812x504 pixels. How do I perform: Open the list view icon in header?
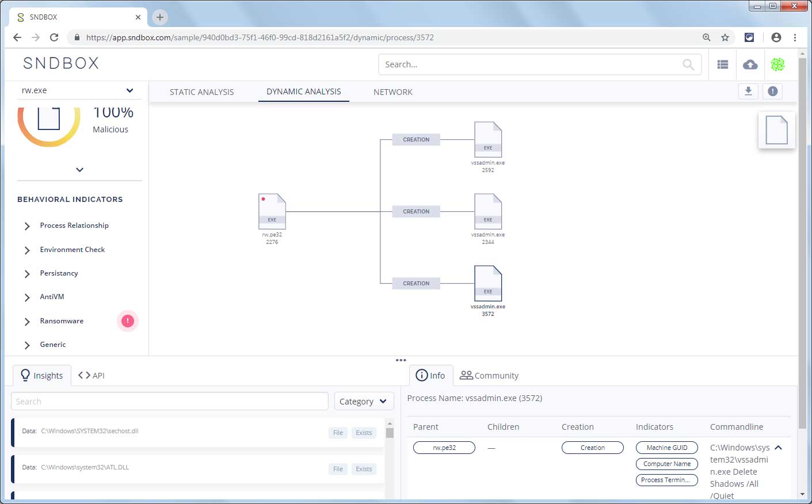pyautogui.click(x=723, y=64)
